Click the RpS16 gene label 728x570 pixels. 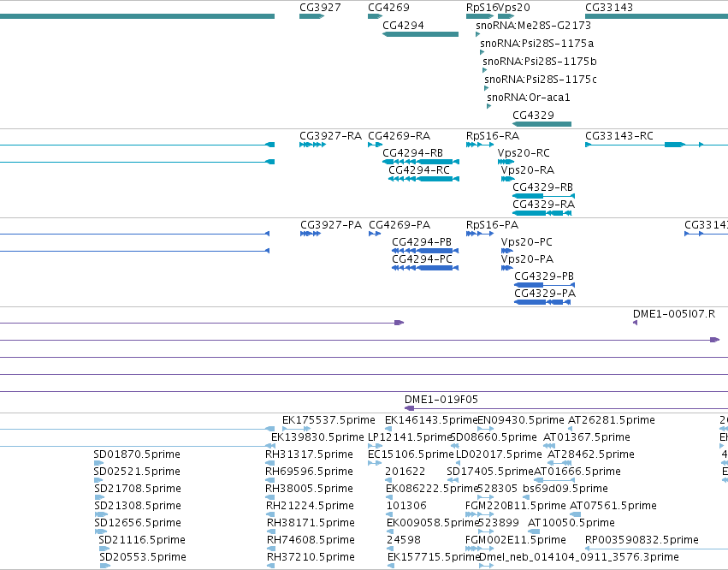[x=482, y=8]
